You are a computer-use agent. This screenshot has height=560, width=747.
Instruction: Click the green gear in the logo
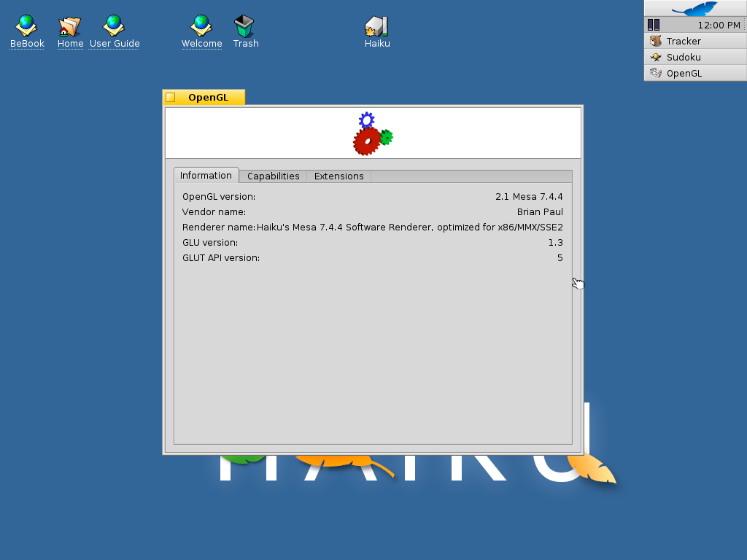pos(387,137)
